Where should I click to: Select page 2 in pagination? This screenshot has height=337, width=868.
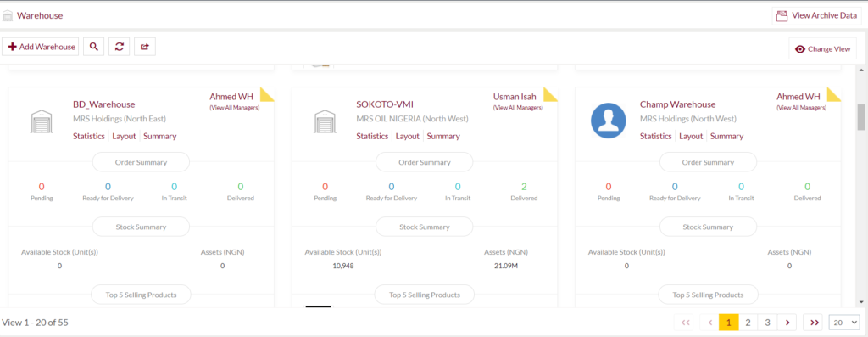click(x=748, y=322)
